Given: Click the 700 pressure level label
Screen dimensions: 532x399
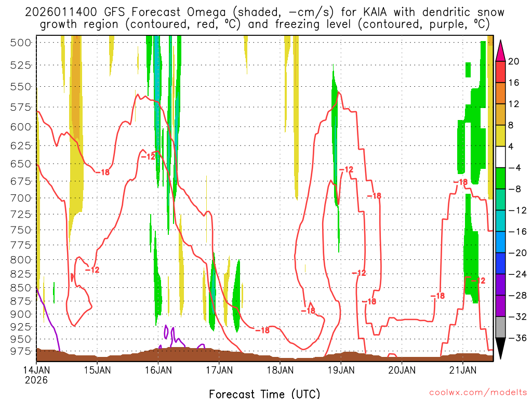Looking at the screenshot, I should (21, 198).
